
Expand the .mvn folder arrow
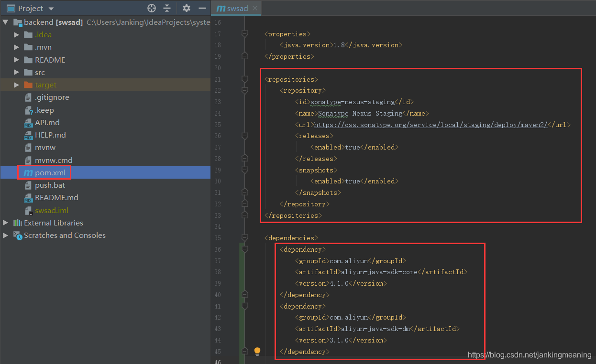16,47
